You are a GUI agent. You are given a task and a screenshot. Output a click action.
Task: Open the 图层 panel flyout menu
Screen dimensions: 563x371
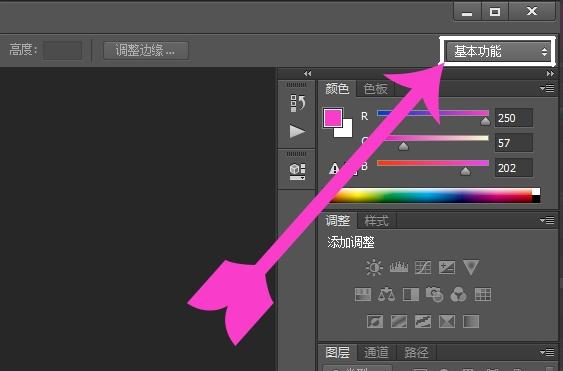(547, 353)
